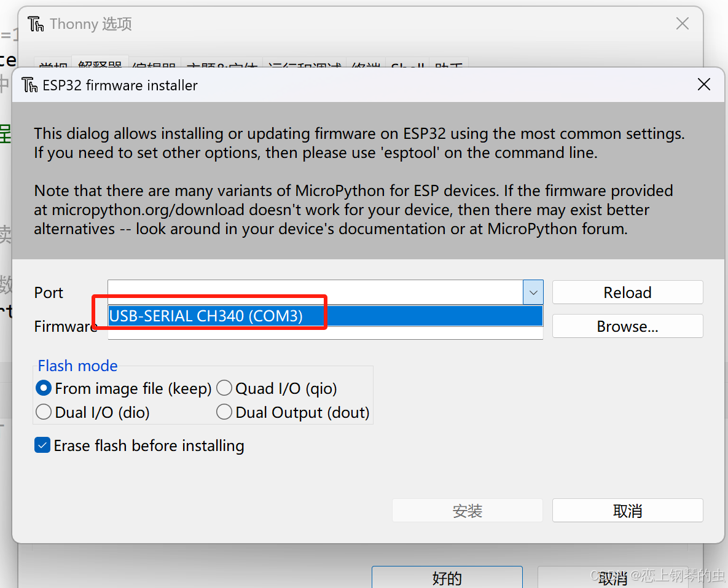Click the 安装 install button

point(467,511)
